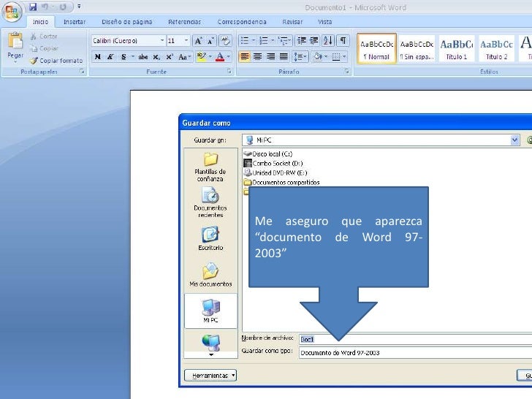Click the Undo icon in quick access toolbar
Viewport: 532px width, 399px height.
click(x=45, y=7)
